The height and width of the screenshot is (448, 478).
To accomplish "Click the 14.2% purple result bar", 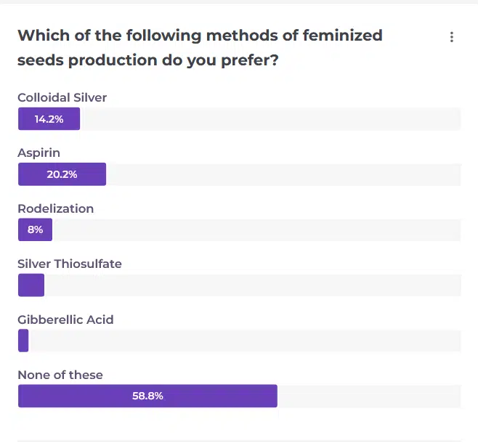I will pyautogui.click(x=49, y=119).
